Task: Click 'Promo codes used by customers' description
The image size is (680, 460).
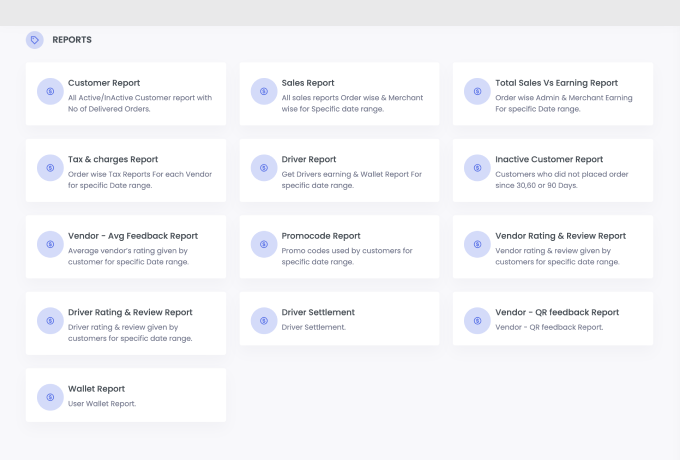Action: [347, 256]
